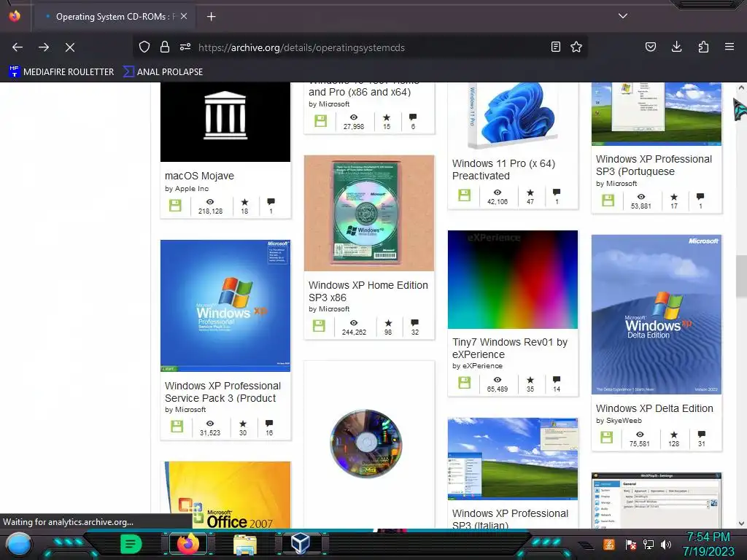Click the volume speaker tray icon
Image resolution: width=747 pixels, height=560 pixels.
tap(665, 544)
